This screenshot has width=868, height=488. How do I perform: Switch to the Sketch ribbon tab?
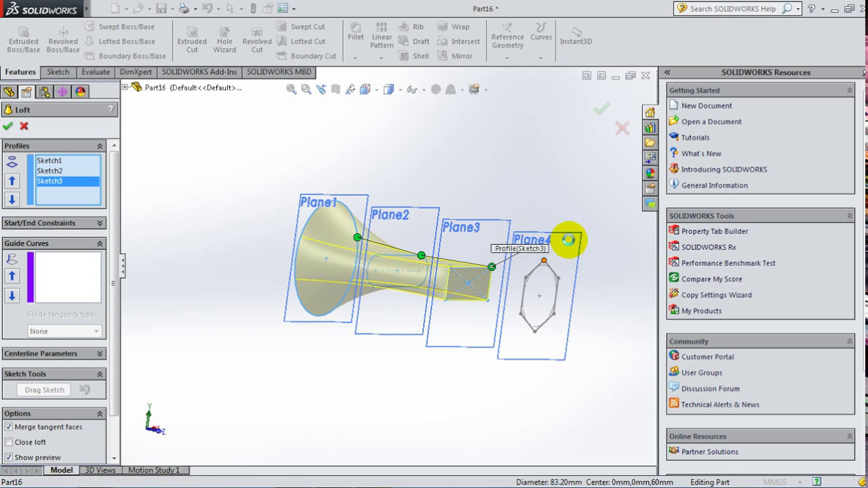point(58,72)
